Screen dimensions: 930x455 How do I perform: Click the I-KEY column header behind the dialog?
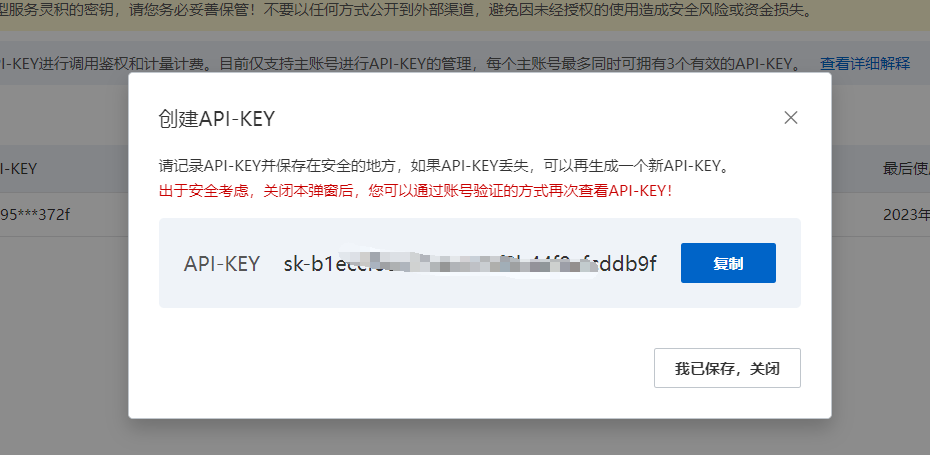(19, 169)
